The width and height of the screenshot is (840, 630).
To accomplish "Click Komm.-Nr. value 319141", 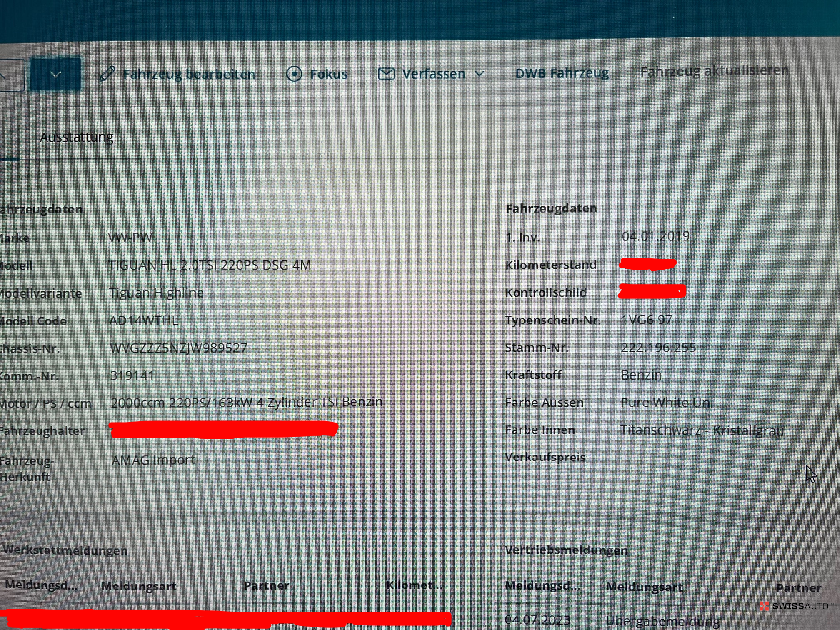I will point(132,375).
